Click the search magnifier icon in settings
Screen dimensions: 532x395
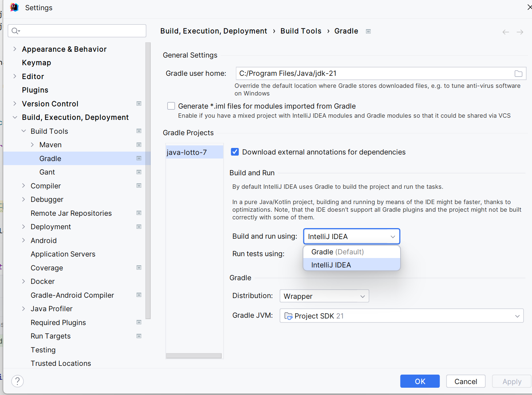coord(15,31)
